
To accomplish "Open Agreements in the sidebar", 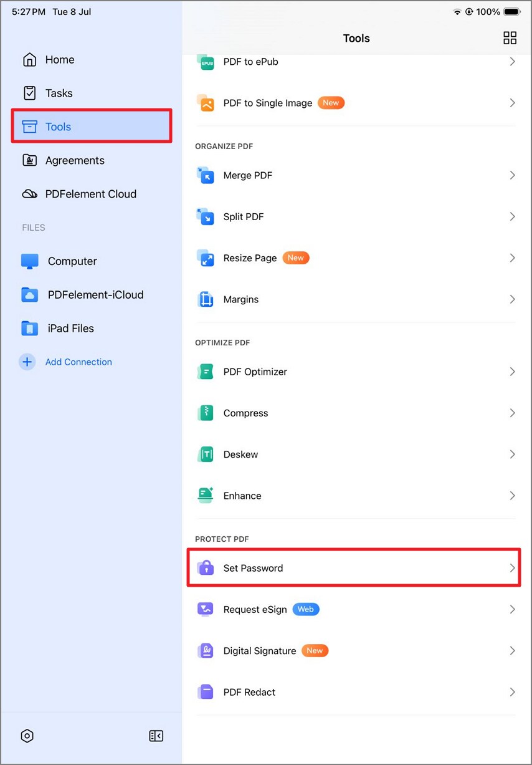I will click(x=75, y=160).
